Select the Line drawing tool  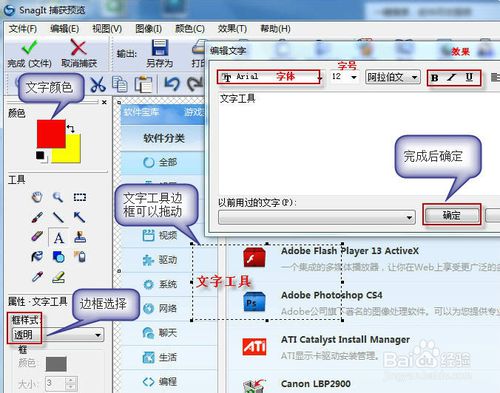point(58,217)
